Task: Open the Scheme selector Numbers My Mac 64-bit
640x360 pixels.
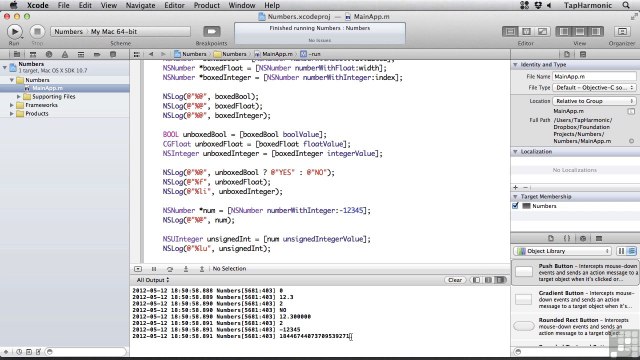Action: (x=120, y=31)
